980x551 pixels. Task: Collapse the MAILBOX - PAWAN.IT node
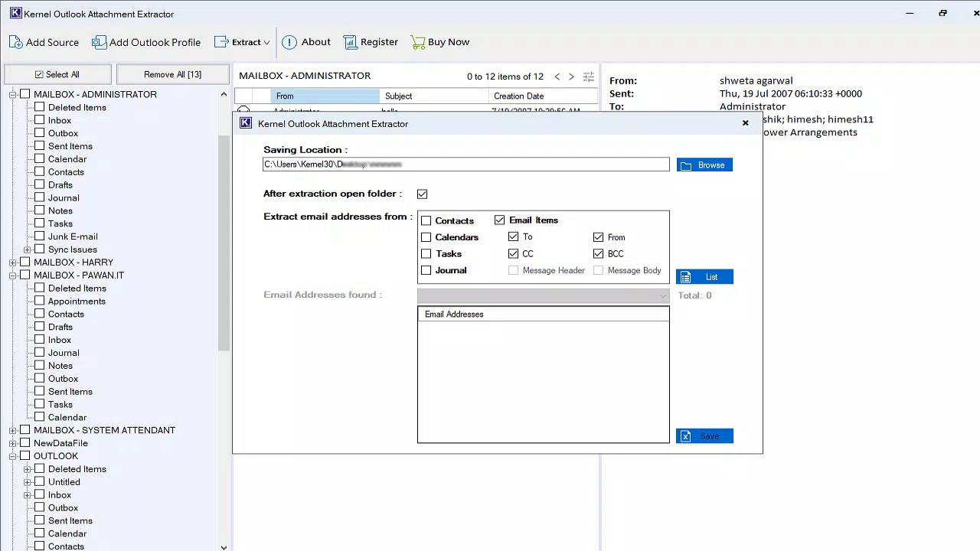coord(13,275)
